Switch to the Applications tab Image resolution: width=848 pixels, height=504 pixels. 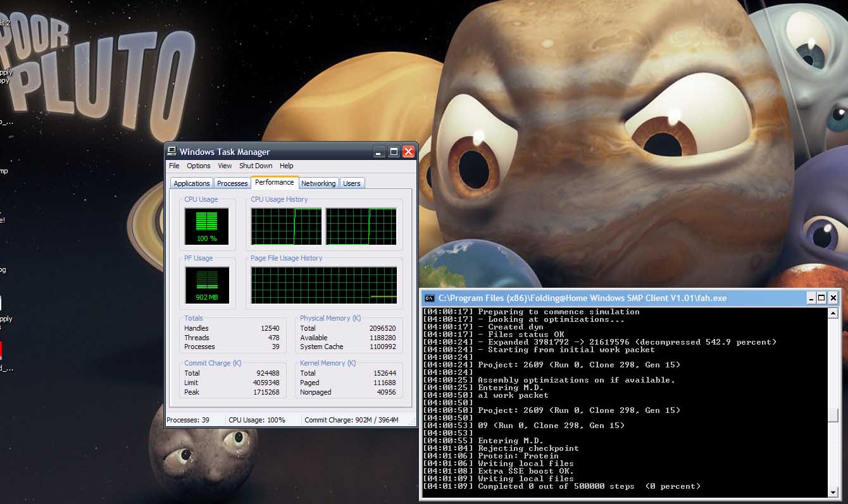192,183
